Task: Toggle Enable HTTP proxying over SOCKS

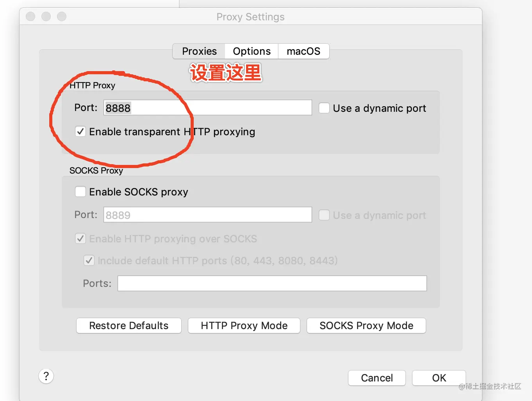Action: [80, 238]
